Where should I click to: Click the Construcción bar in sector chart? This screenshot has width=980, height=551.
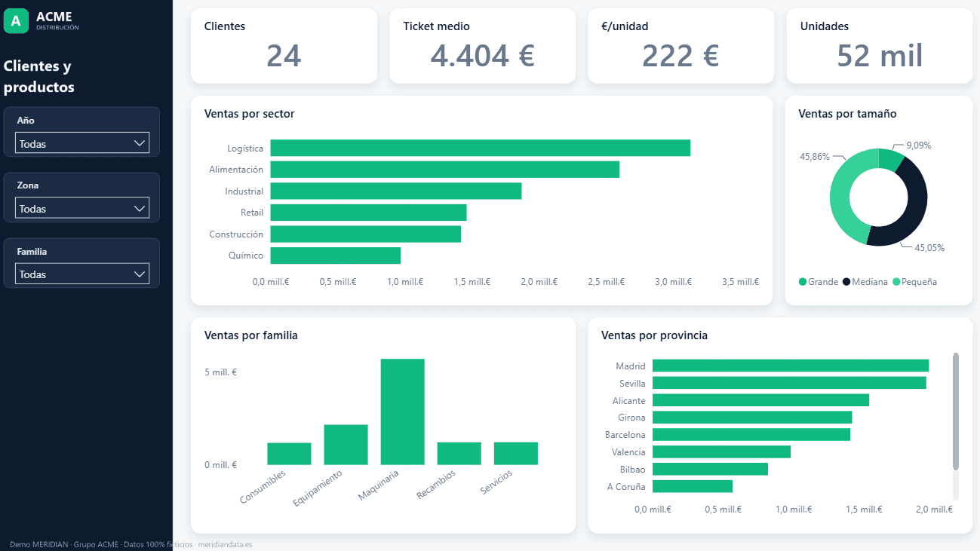click(366, 234)
